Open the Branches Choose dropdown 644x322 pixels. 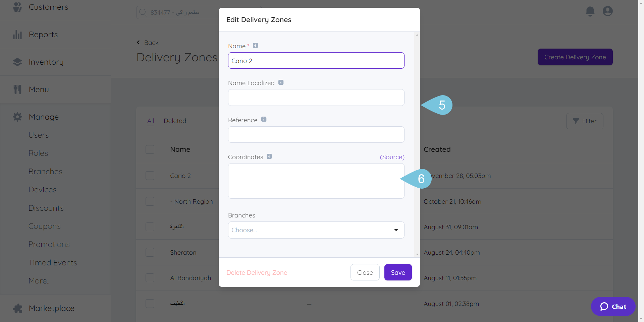(x=316, y=230)
